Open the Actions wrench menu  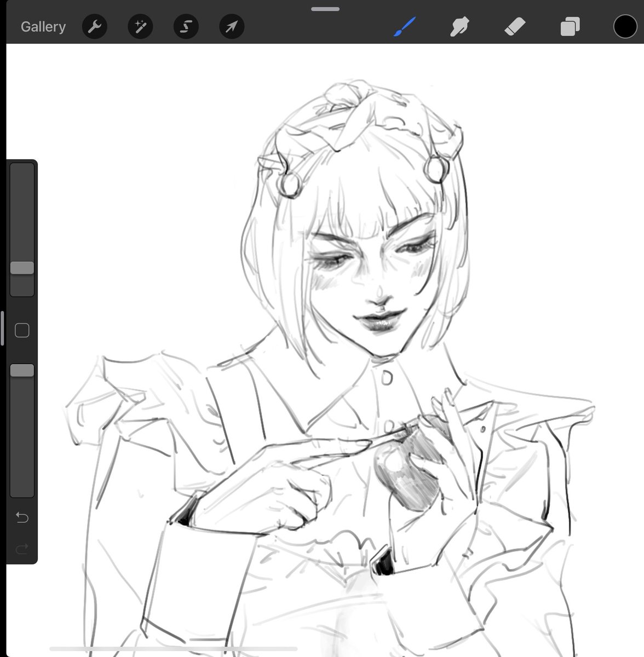coord(95,26)
